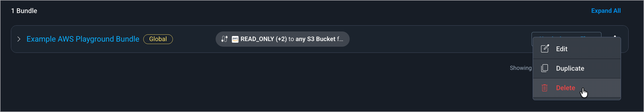Click the Duplicate copy icon
The height and width of the screenshot is (112, 644).
[x=544, y=68]
